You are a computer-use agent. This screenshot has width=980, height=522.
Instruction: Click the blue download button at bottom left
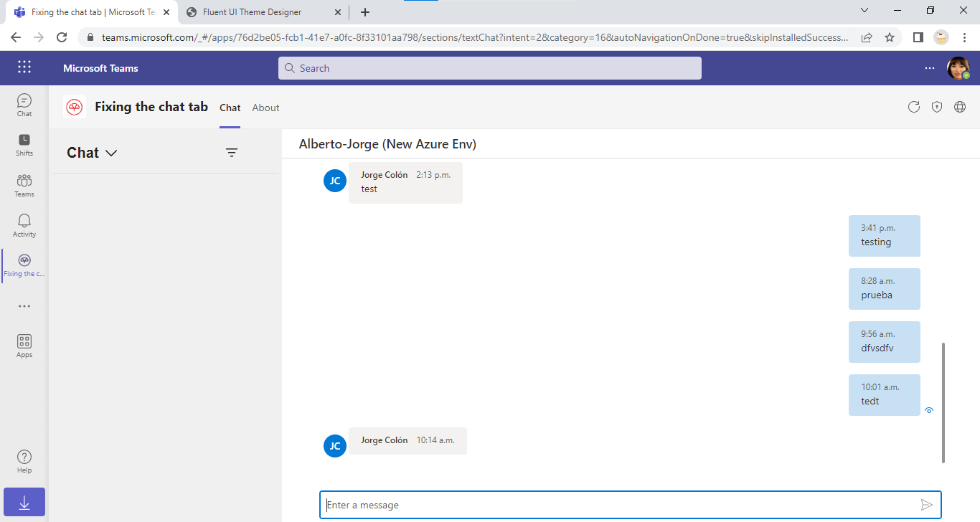tap(24, 502)
